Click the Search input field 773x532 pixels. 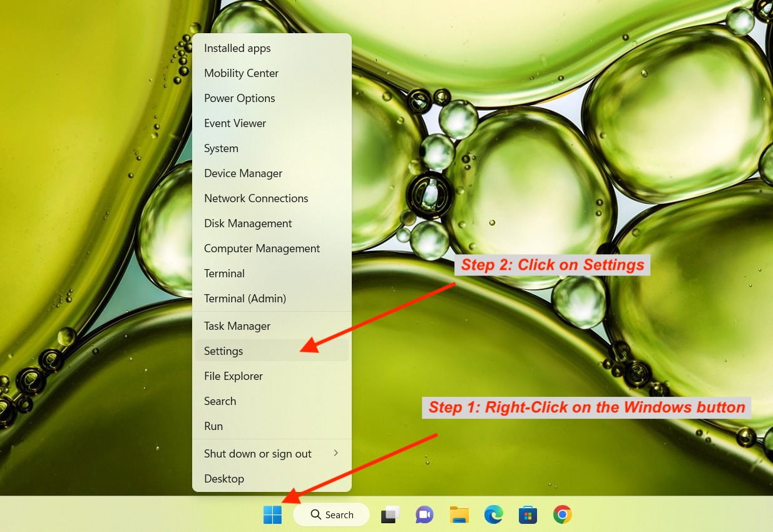click(x=340, y=514)
